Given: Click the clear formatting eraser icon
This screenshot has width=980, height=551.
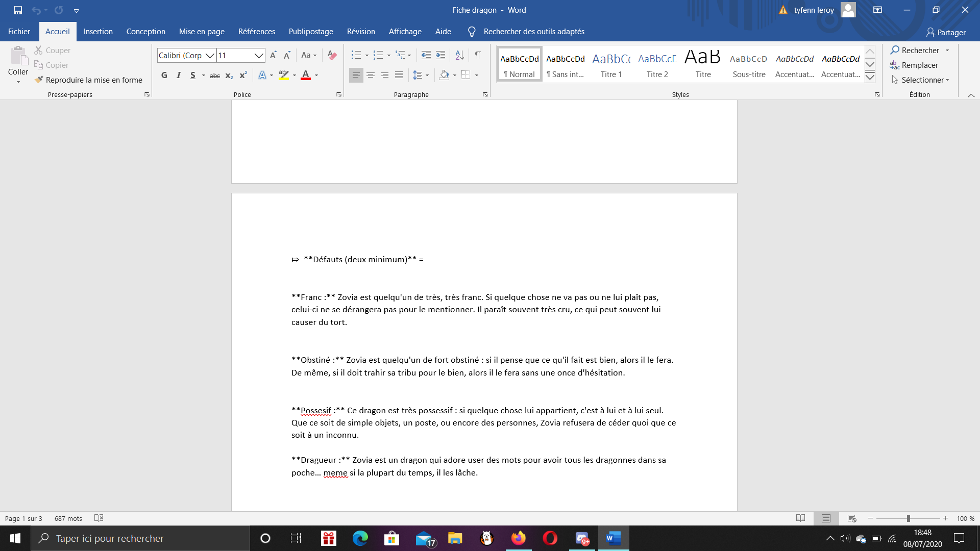Looking at the screenshot, I should 332,55.
